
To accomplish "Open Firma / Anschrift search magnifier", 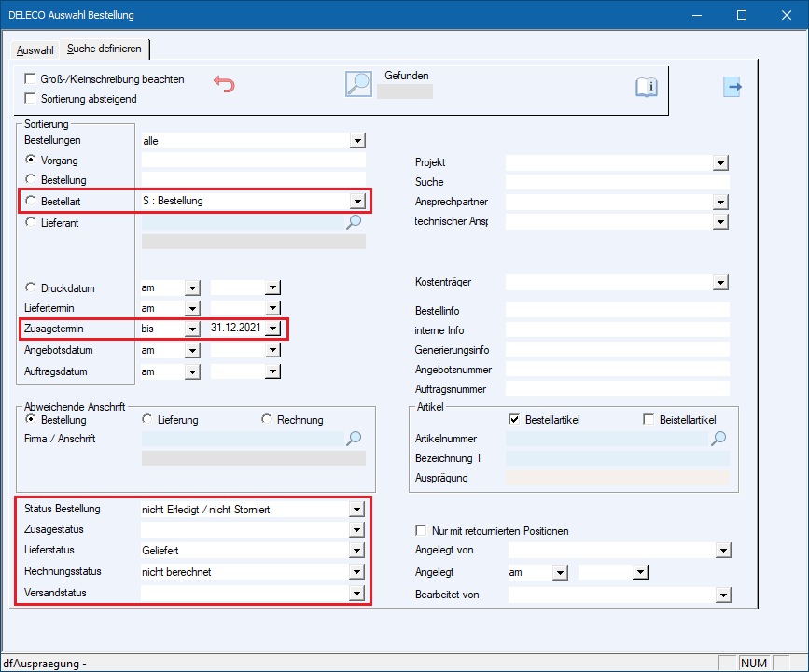I will [354, 438].
